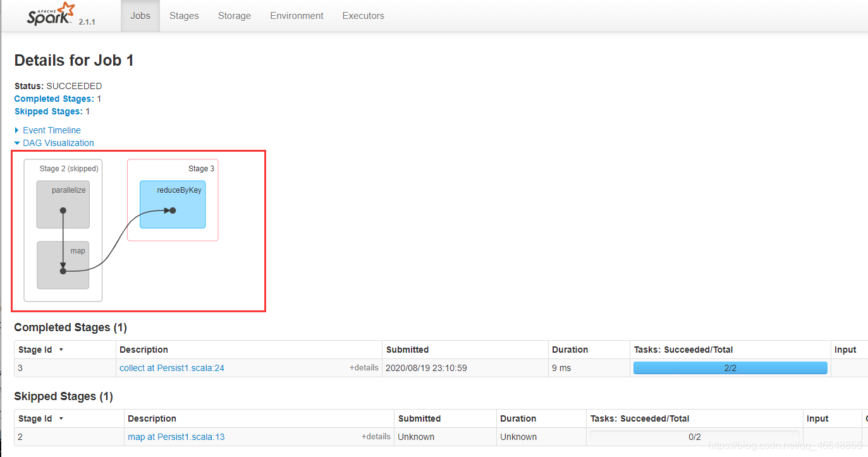Click the Apache Spark logo
Viewport: 868px width, 457px height.
pos(51,14)
